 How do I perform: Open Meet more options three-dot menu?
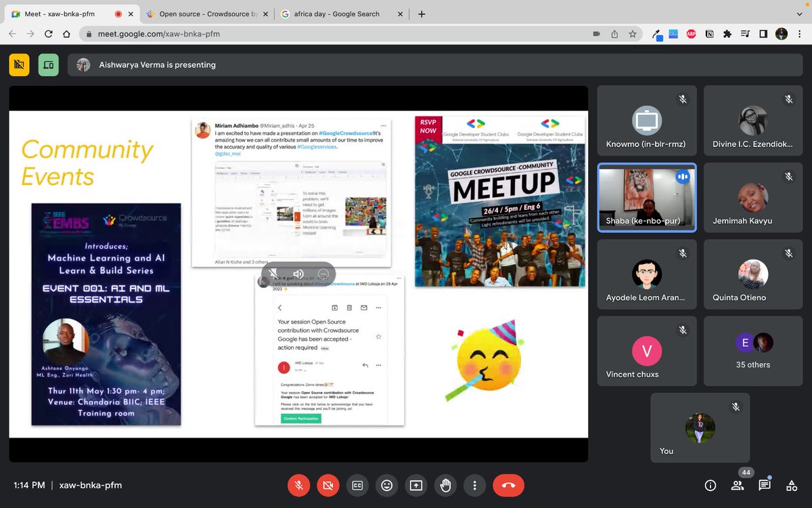coord(475,485)
